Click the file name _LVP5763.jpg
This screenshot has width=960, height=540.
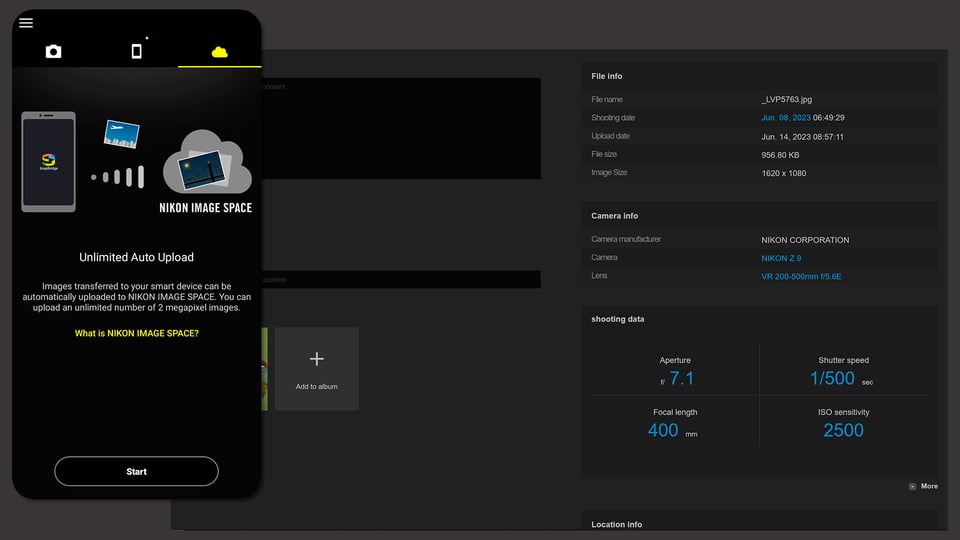point(786,99)
